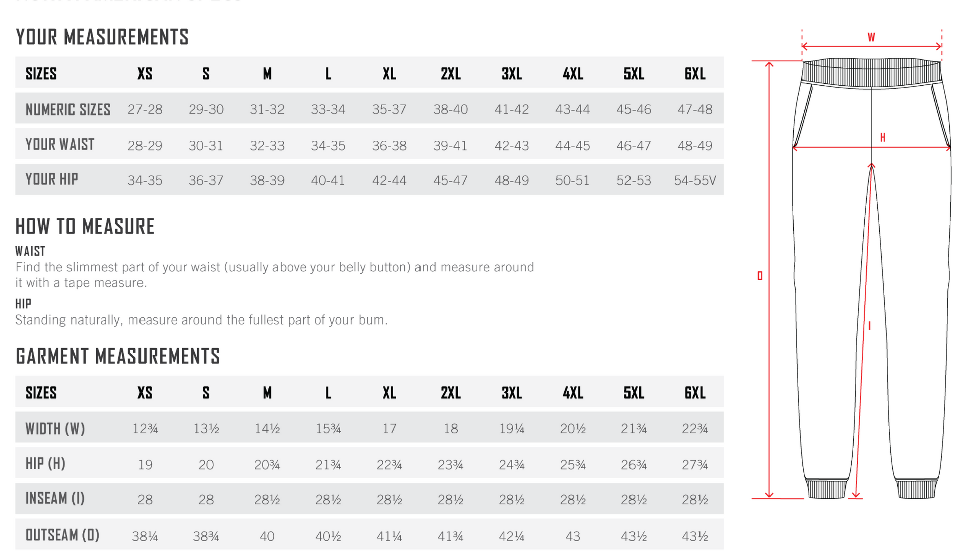Click the Inseam (I) row label
Screen dimensions: 980x559
(x=55, y=499)
